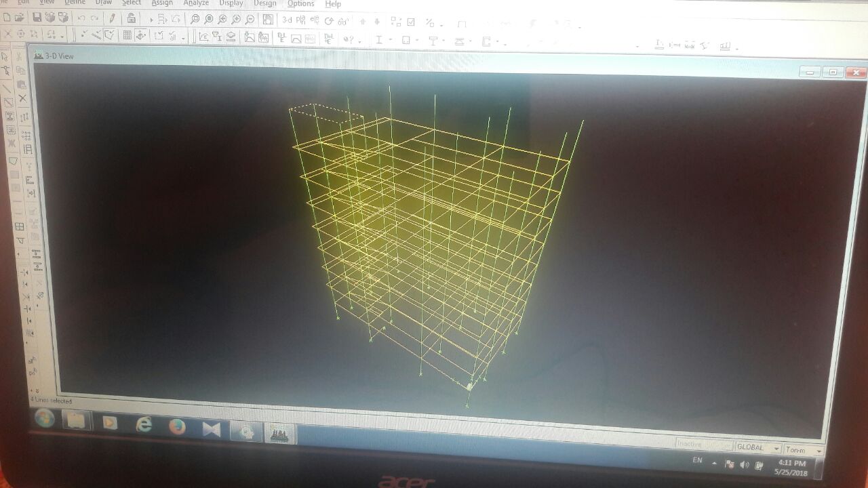Open Internet Explorer from taskbar

(144, 425)
